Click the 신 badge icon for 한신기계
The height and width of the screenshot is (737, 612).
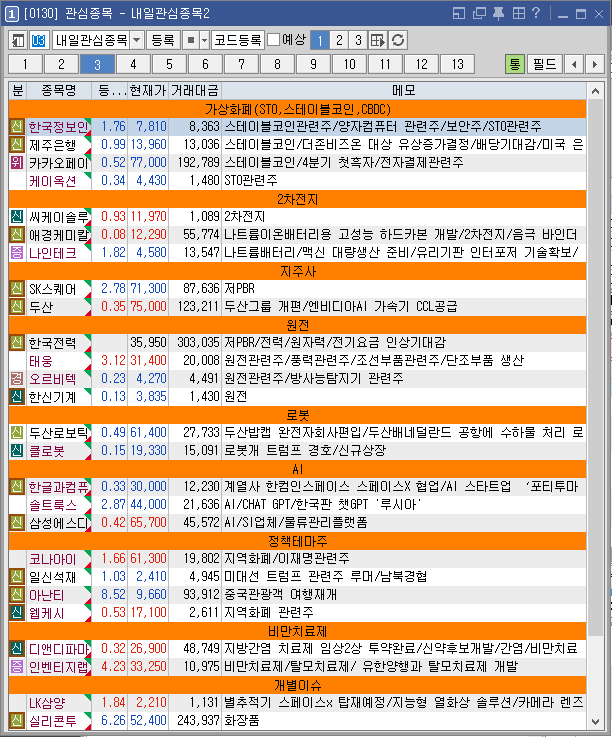click(x=17, y=396)
